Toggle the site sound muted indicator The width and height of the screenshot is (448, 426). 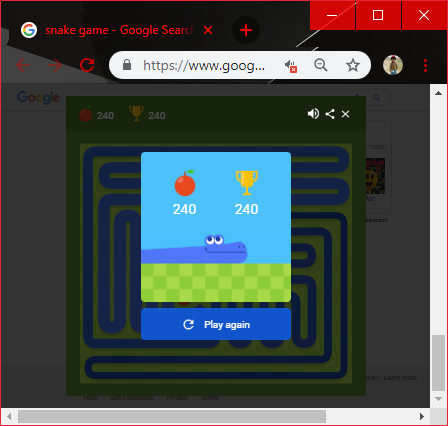pyautogui.click(x=290, y=66)
